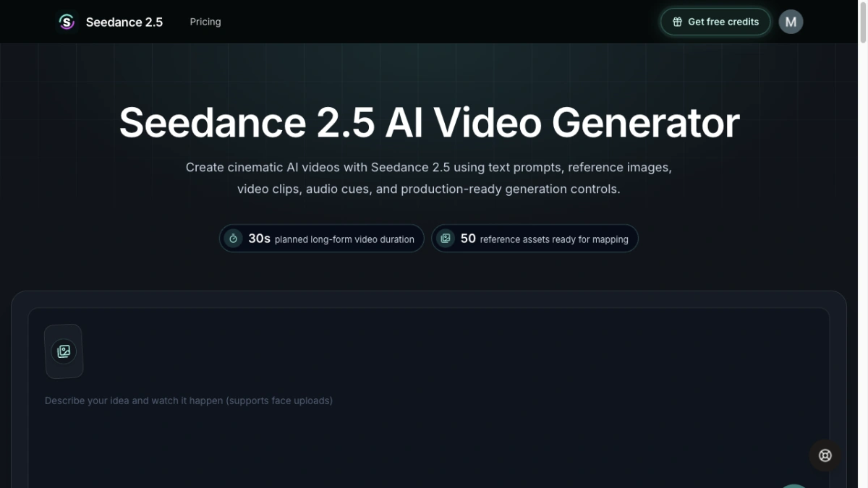Open the Seedance 2.5 home link
868x488 pixels.
111,22
